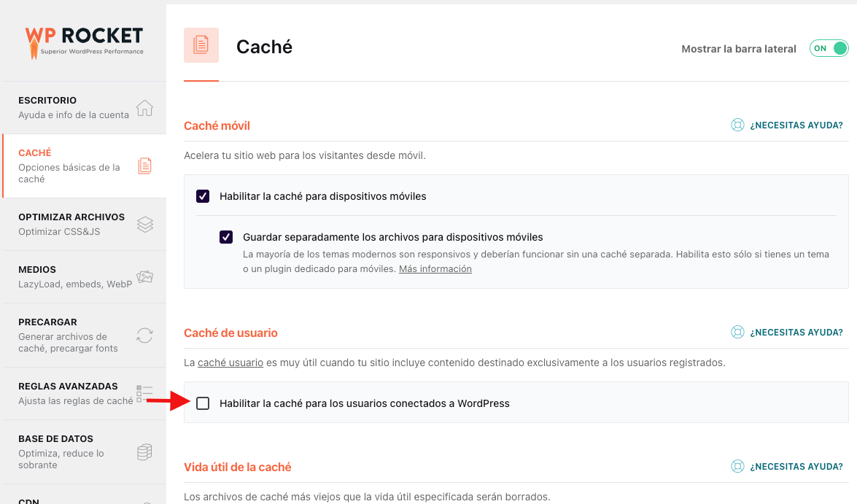857x504 pixels.
Task: Click the Base de Datos database icon
Action: click(144, 452)
